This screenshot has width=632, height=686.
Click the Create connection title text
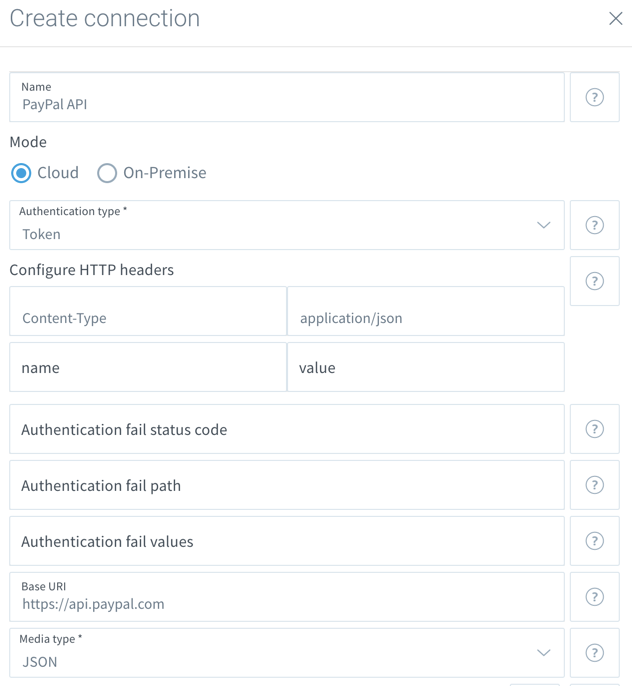coord(105,18)
